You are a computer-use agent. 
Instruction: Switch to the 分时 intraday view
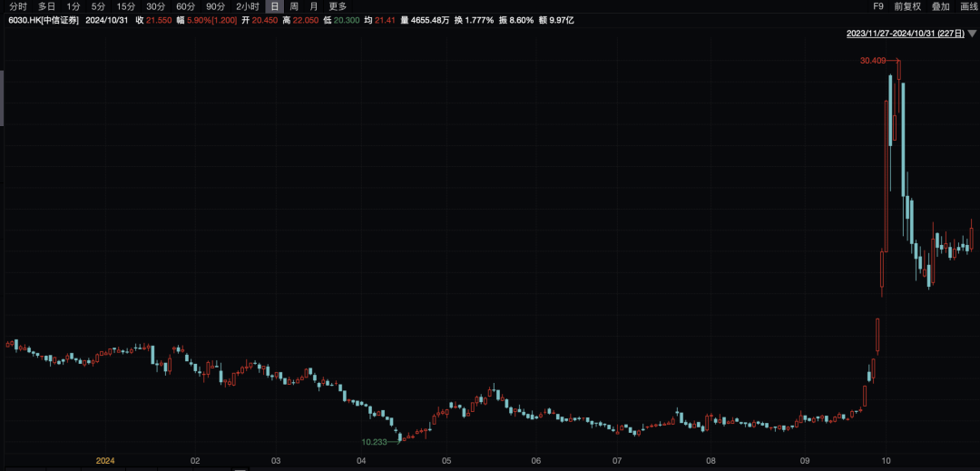coord(18,6)
